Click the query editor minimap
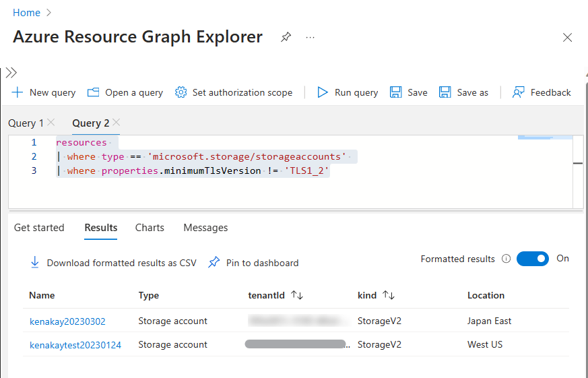The height and width of the screenshot is (378, 588). pos(546,137)
